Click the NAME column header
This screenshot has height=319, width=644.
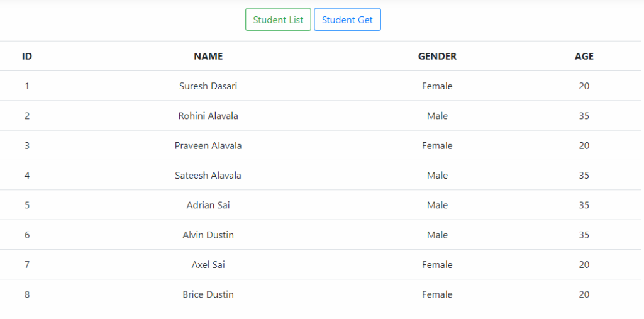click(x=208, y=56)
